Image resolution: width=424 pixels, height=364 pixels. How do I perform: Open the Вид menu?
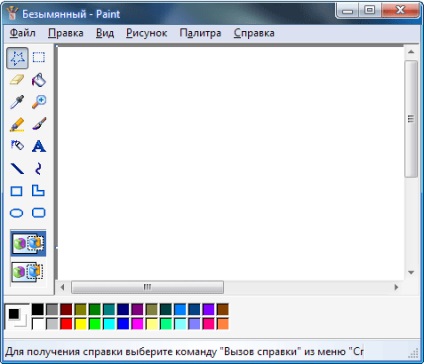coord(105,33)
